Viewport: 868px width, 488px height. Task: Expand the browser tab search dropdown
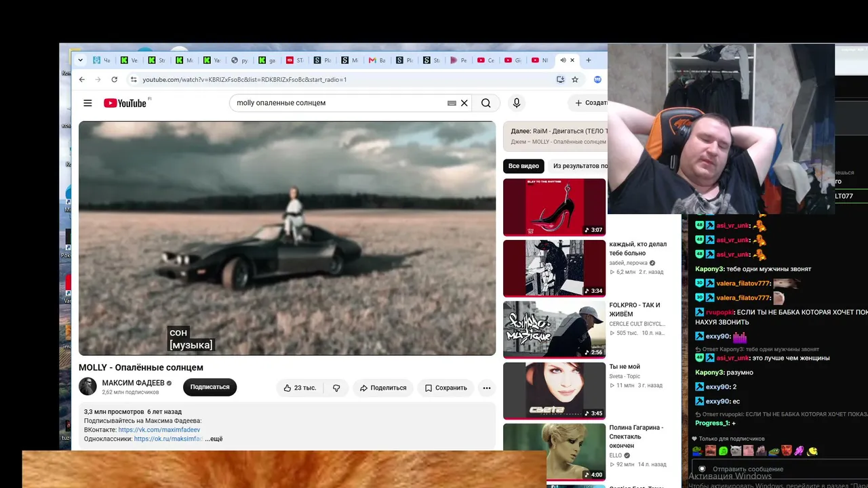[81, 60]
